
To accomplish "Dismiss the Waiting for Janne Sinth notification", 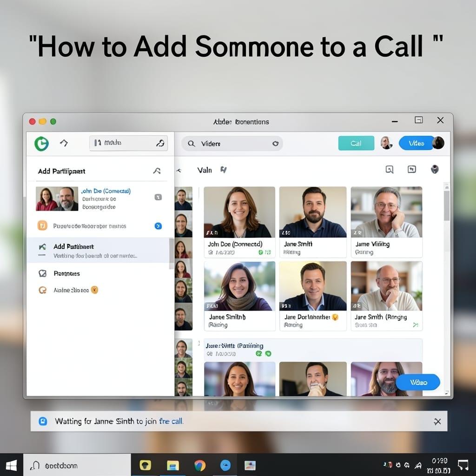I will (x=437, y=421).
